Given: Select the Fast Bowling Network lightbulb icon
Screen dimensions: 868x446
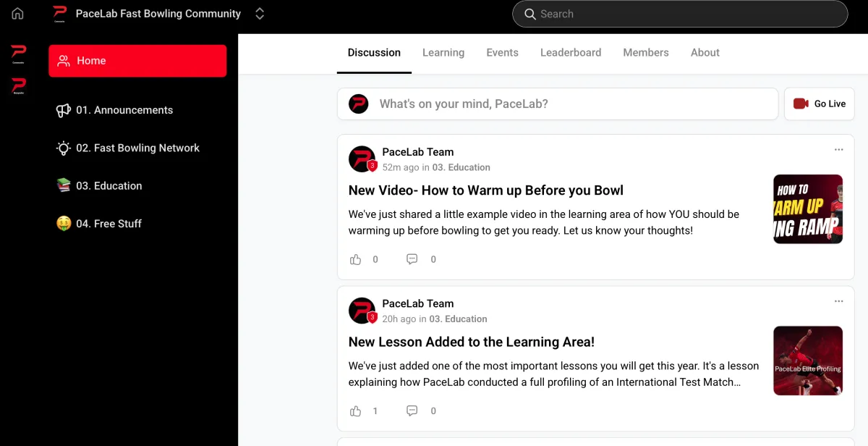Looking at the screenshot, I should tap(62, 148).
